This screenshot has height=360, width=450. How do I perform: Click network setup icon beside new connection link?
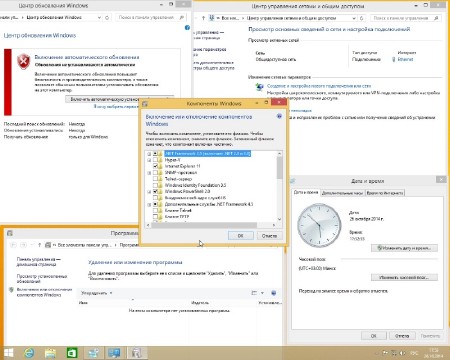click(259, 87)
